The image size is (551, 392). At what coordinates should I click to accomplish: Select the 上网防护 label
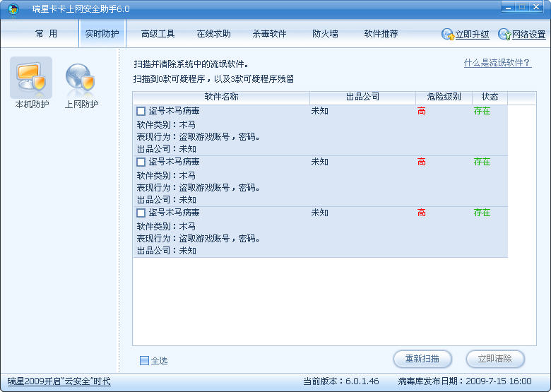(x=81, y=105)
